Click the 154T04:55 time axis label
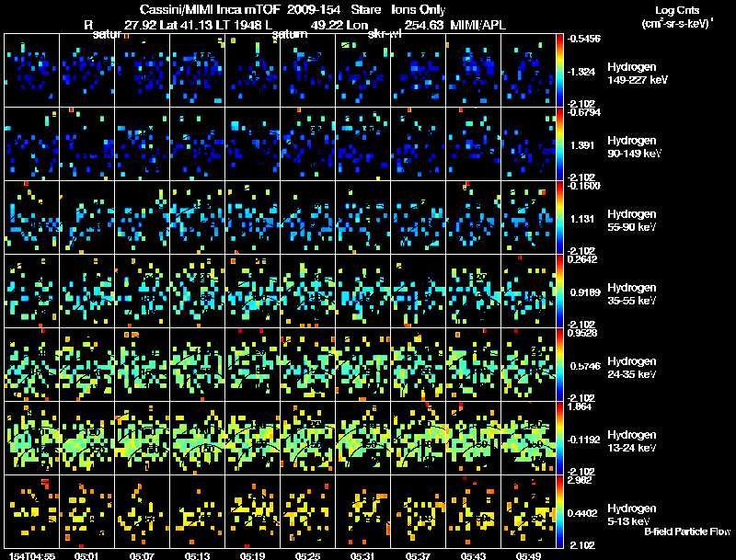736x560 pixels. tap(32, 556)
